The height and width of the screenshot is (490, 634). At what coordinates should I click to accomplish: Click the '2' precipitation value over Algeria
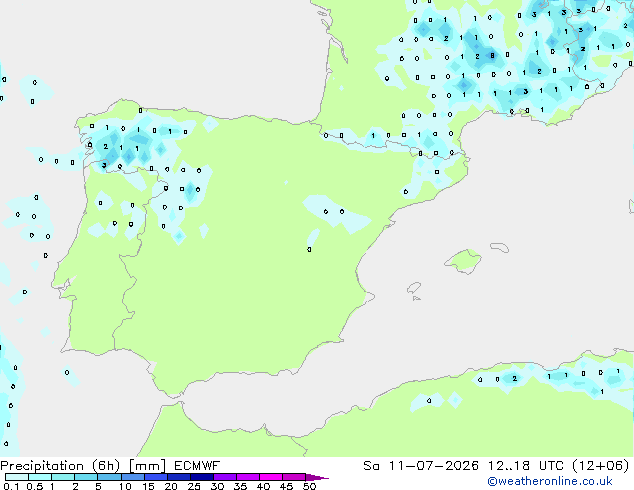pyautogui.click(x=514, y=379)
